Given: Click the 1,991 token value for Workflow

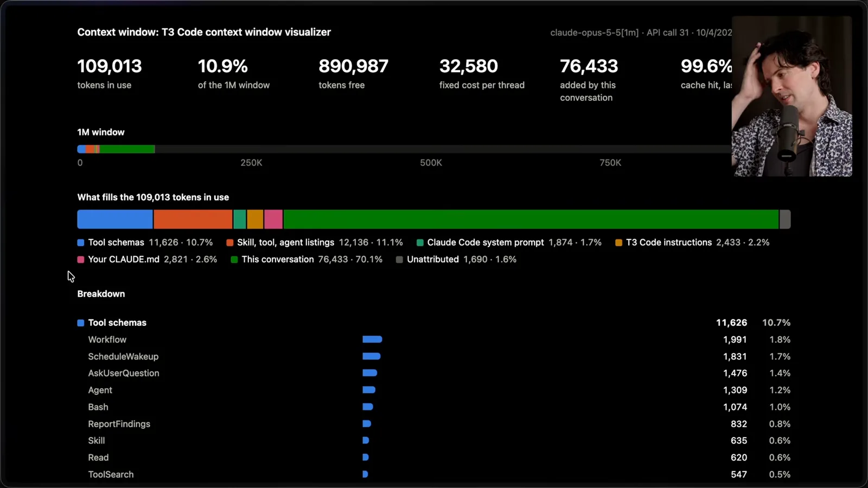Looking at the screenshot, I should (735, 339).
